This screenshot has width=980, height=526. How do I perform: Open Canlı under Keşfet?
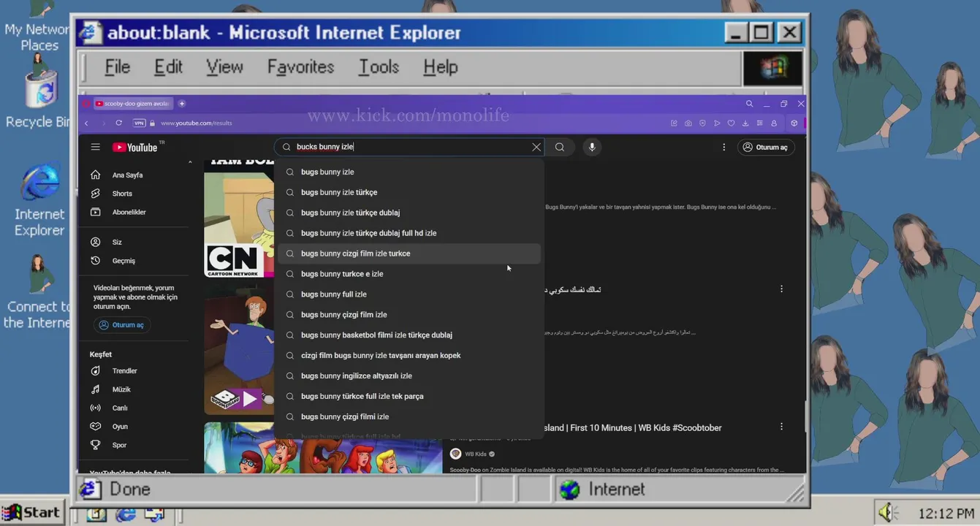120,408
